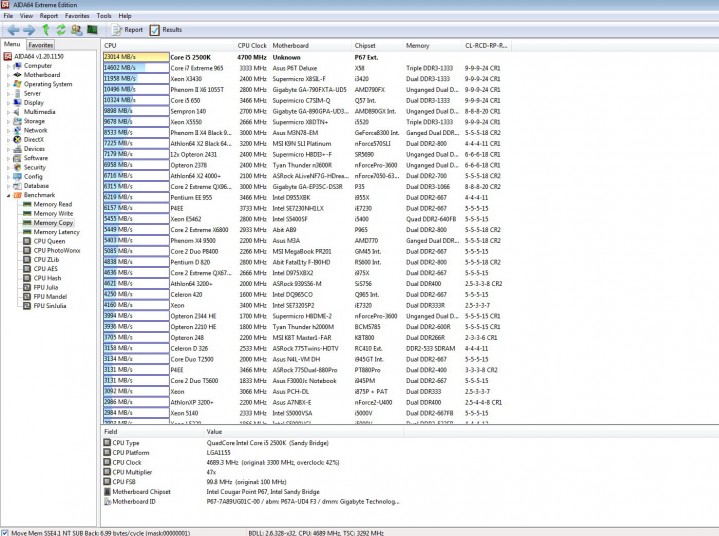Click the green up arrow toolbar icon
The width and height of the screenshot is (719, 536).
coord(45,30)
